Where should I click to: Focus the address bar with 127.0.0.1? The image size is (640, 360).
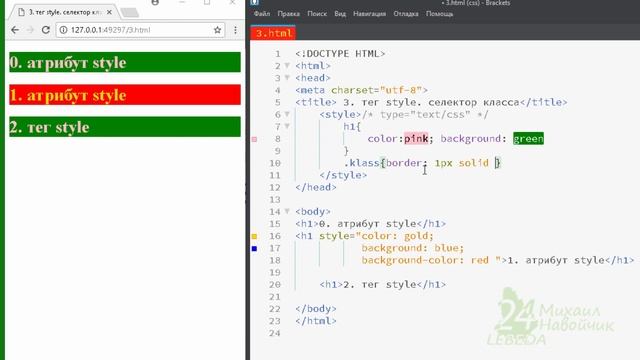click(140, 30)
